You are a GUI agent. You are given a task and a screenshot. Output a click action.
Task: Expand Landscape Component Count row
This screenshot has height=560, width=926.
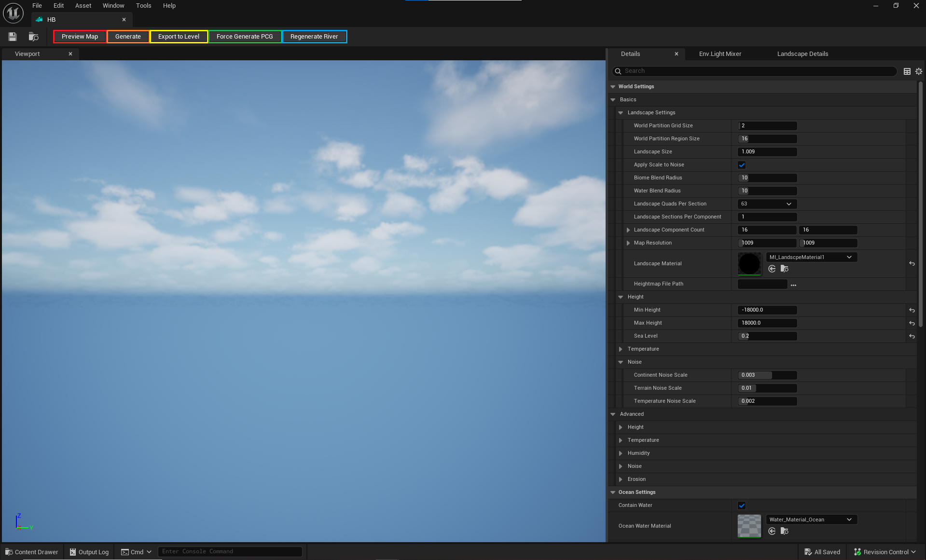point(628,230)
